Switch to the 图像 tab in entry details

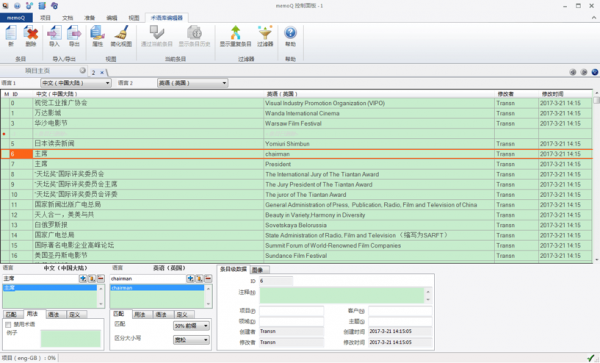(258, 270)
